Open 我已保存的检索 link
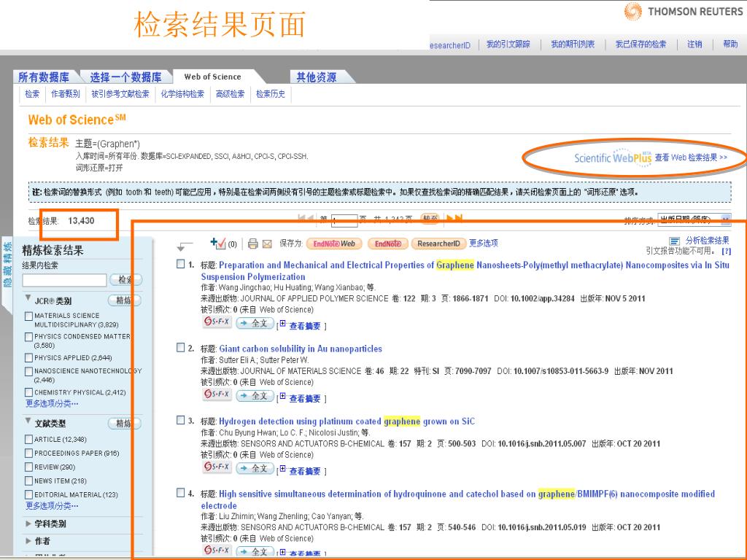Viewport: 747px width, 560px height. click(x=640, y=44)
